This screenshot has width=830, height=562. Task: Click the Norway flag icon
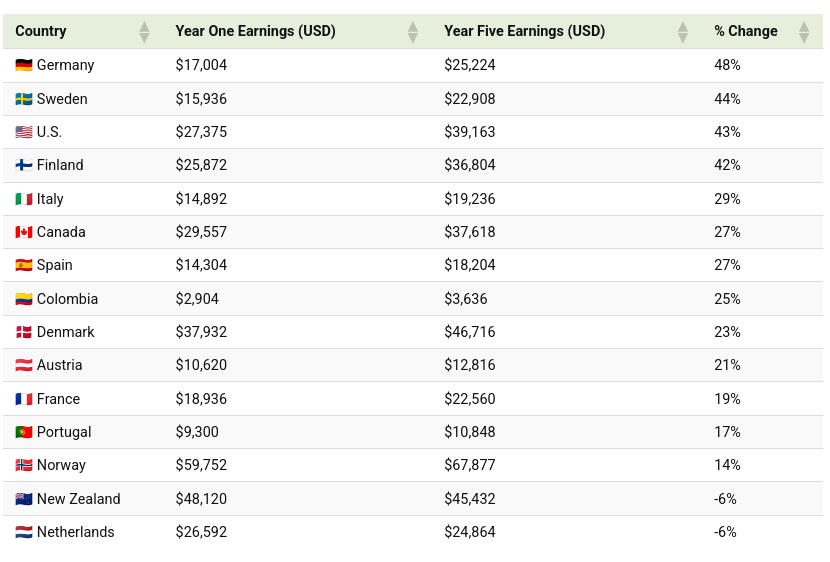[x=24, y=465]
